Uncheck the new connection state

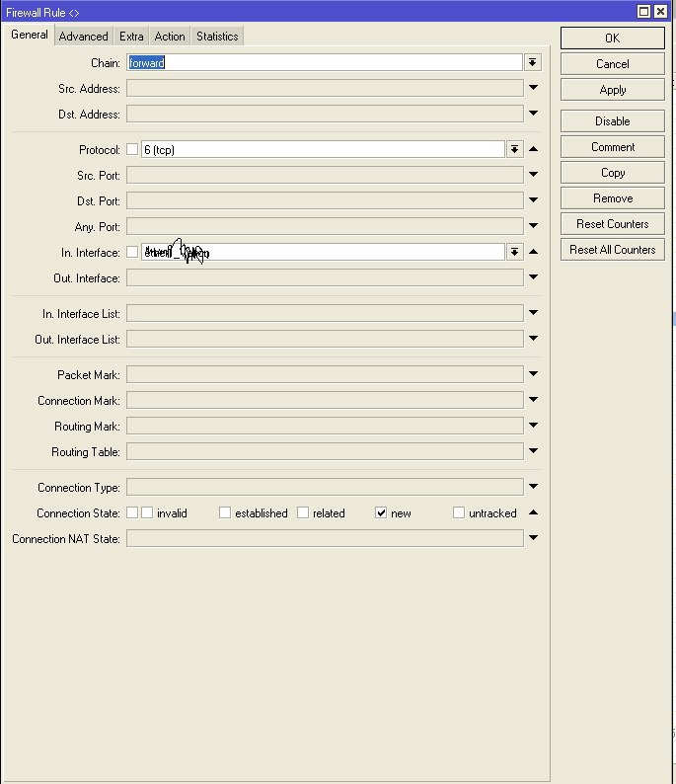pyautogui.click(x=381, y=512)
